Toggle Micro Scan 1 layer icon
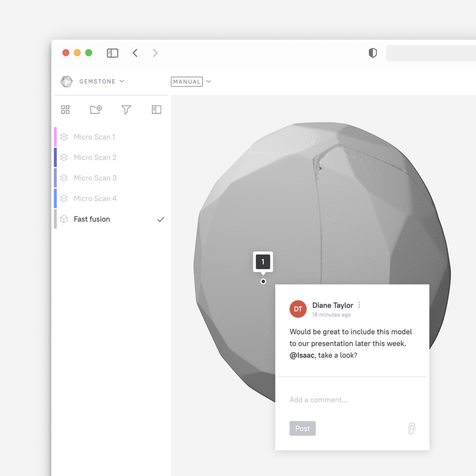The height and width of the screenshot is (476, 476). click(x=64, y=137)
